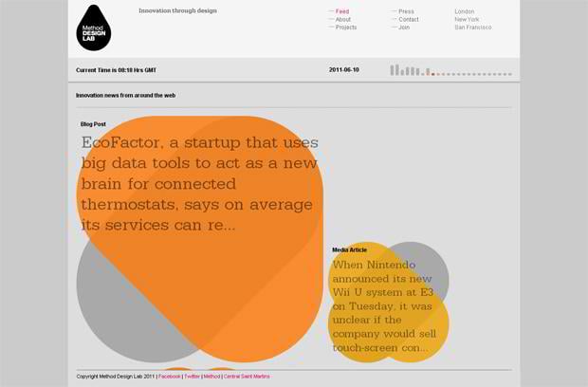Open the Contact page

408,19
